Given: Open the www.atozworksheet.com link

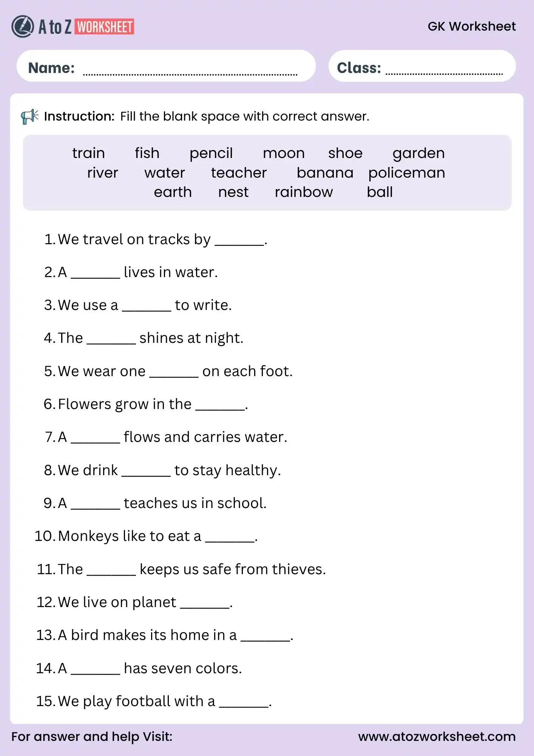Looking at the screenshot, I should pos(437,736).
